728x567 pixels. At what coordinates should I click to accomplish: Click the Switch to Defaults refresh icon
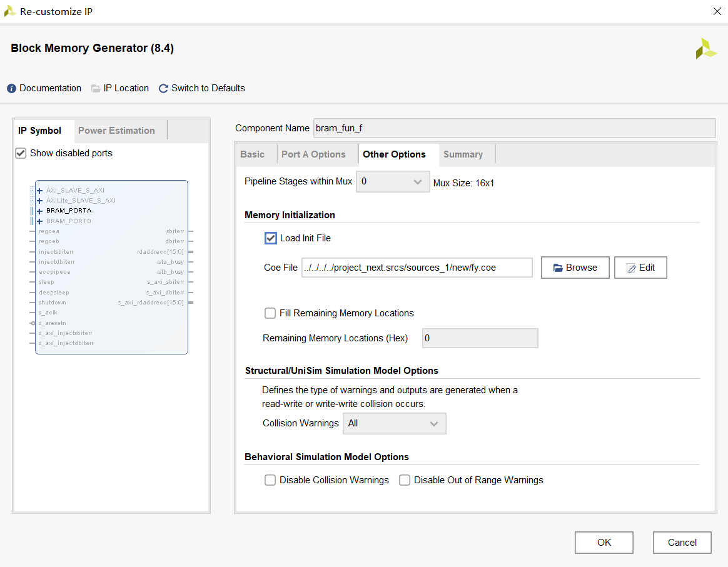(164, 89)
